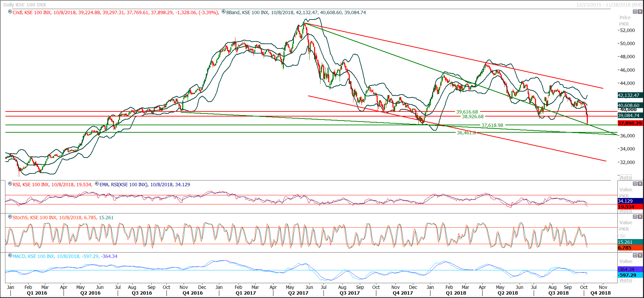The width and height of the screenshot is (644, 298).
Task: Click the -597.29 MACD value tag
Action: (630, 275)
